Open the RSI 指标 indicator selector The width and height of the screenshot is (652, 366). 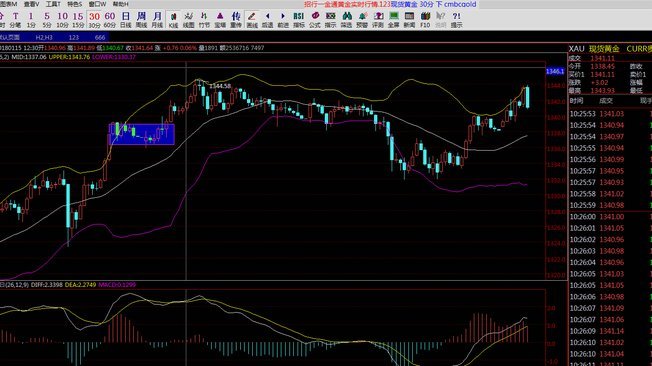coord(299,20)
